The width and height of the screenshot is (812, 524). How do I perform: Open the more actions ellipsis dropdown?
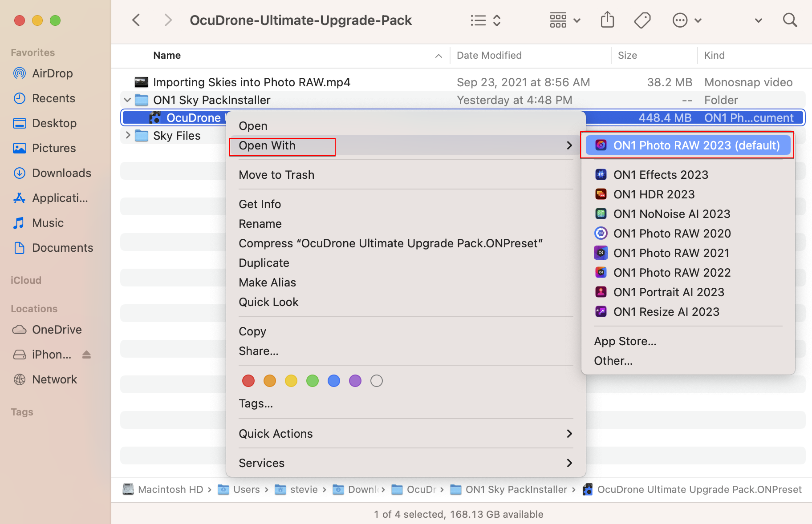(x=686, y=20)
